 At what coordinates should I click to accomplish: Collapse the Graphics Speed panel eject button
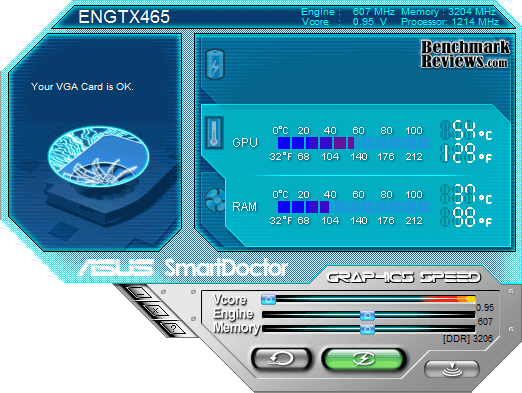click(452, 369)
